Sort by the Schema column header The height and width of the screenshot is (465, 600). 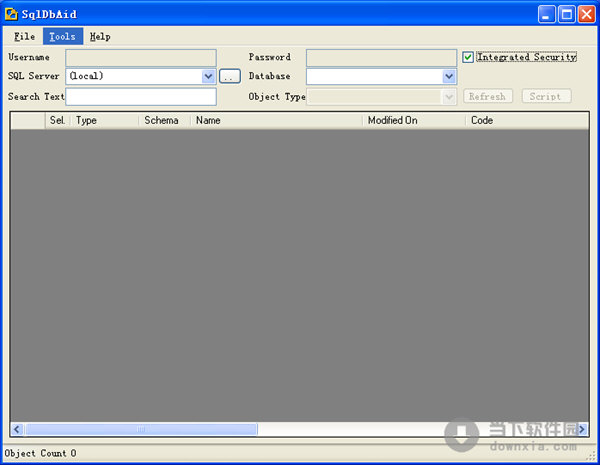165,120
